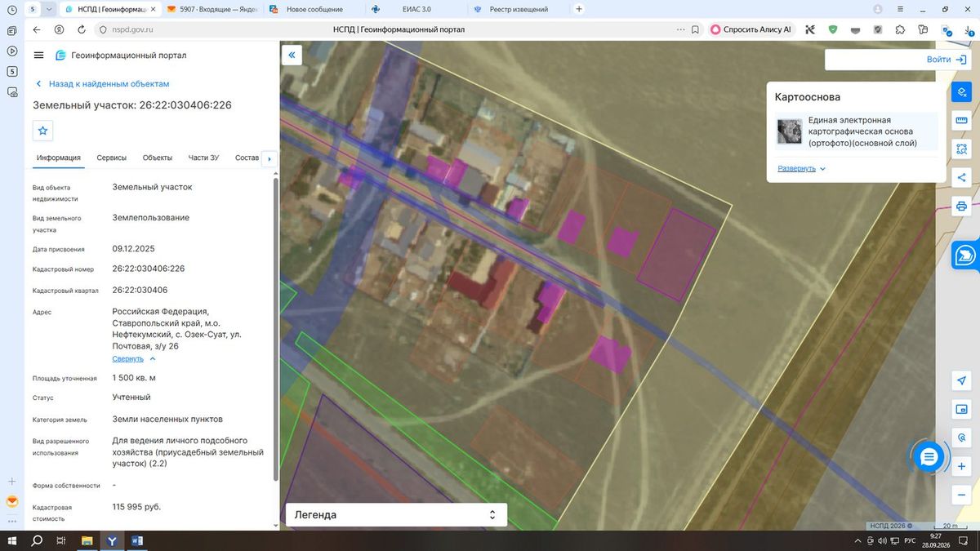
Task: Open the blue chat assistant bubble
Action: click(x=928, y=457)
